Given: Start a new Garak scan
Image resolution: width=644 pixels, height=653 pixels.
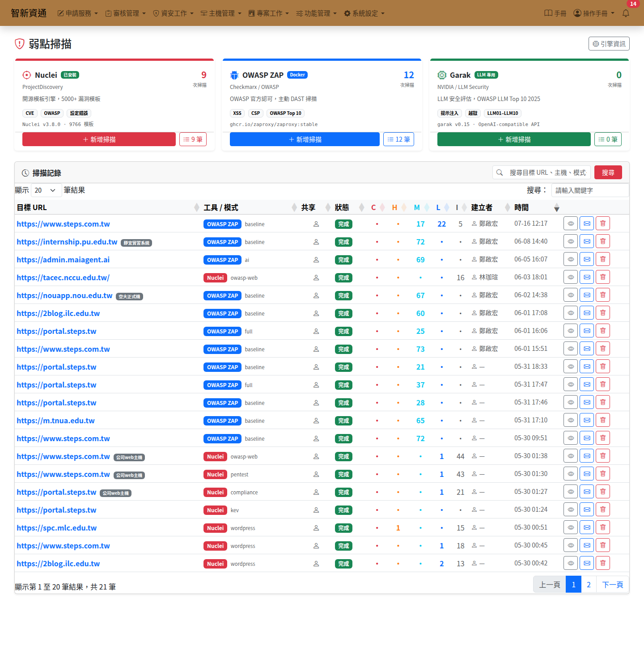Looking at the screenshot, I should click(x=514, y=139).
